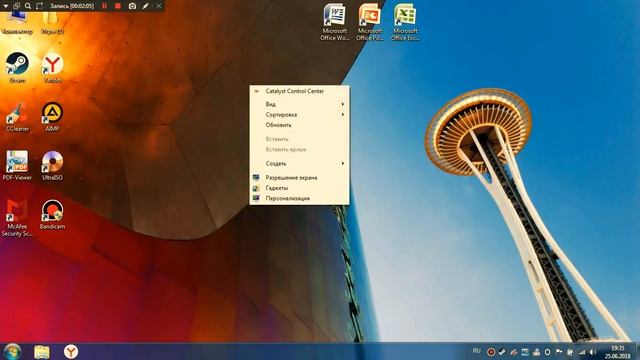
Task: Click the greyed 'Вставить' entry
Action: [299, 139]
